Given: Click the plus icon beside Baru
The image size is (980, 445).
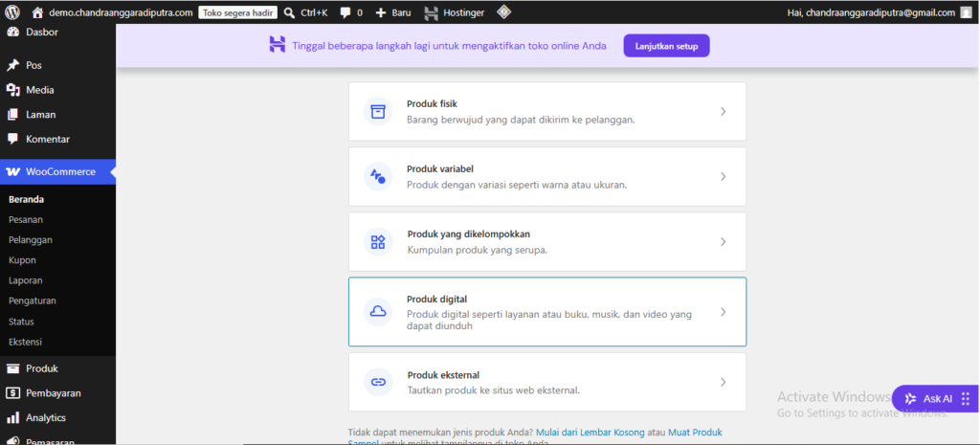Looking at the screenshot, I should point(381,12).
